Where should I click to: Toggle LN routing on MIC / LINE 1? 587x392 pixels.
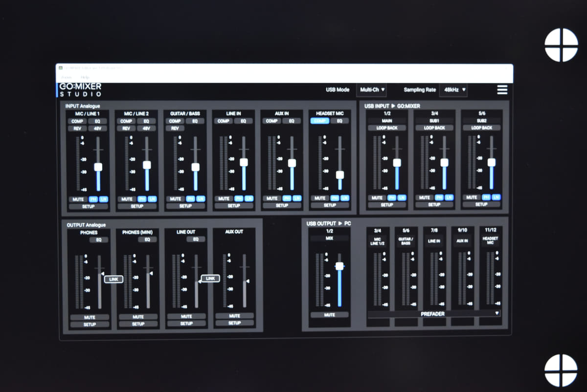[103, 199]
